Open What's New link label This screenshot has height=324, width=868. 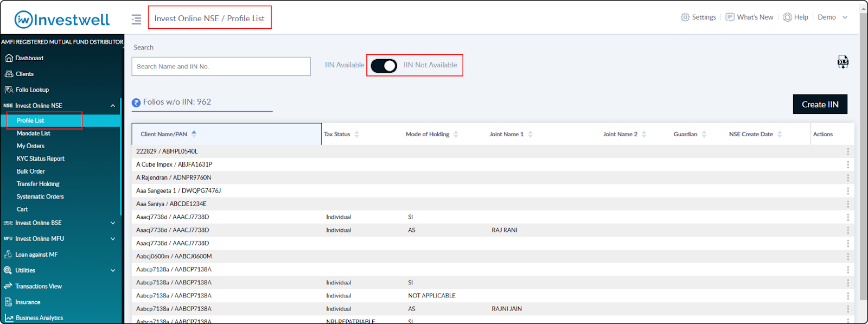pyautogui.click(x=755, y=17)
